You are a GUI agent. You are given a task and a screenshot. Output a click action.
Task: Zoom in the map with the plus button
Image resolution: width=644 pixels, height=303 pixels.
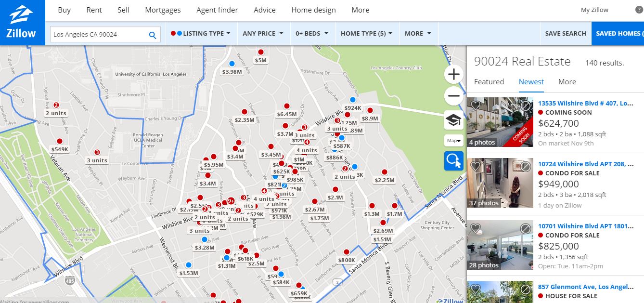point(453,75)
